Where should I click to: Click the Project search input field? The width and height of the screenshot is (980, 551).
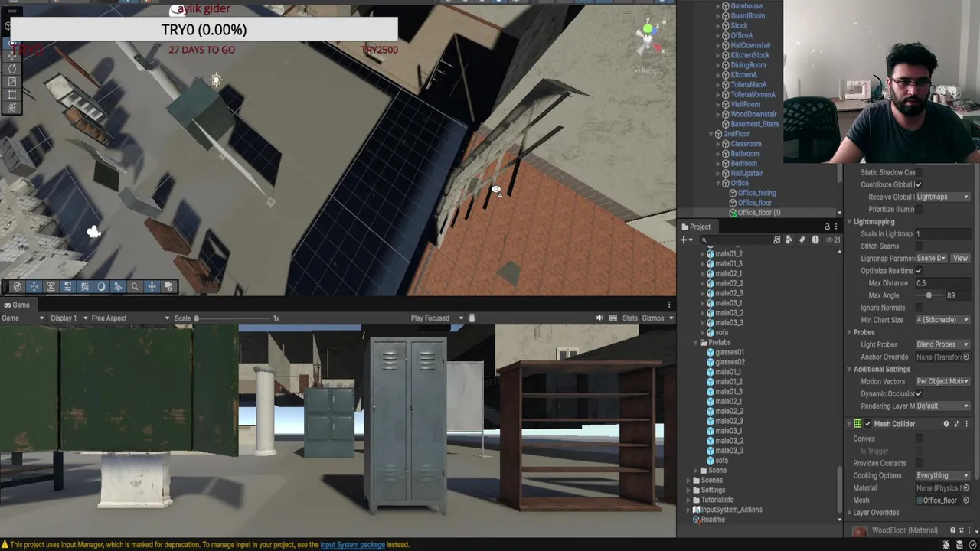735,240
